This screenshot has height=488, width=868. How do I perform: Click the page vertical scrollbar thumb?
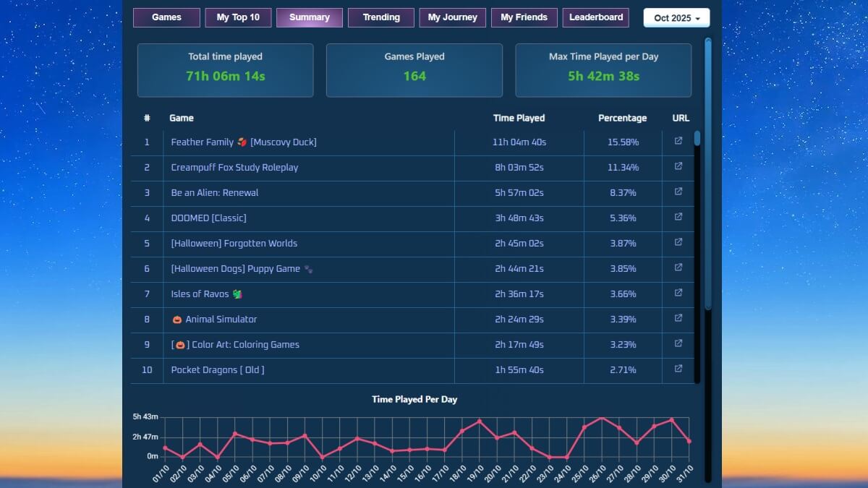point(708,174)
